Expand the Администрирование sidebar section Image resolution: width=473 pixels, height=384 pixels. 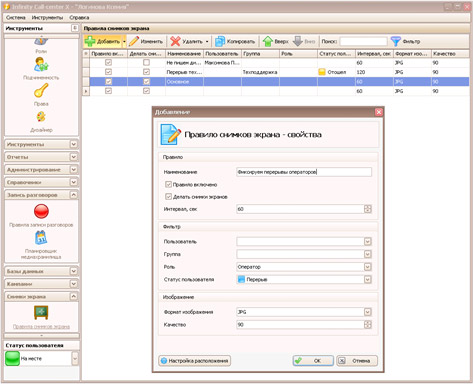pyautogui.click(x=74, y=170)
